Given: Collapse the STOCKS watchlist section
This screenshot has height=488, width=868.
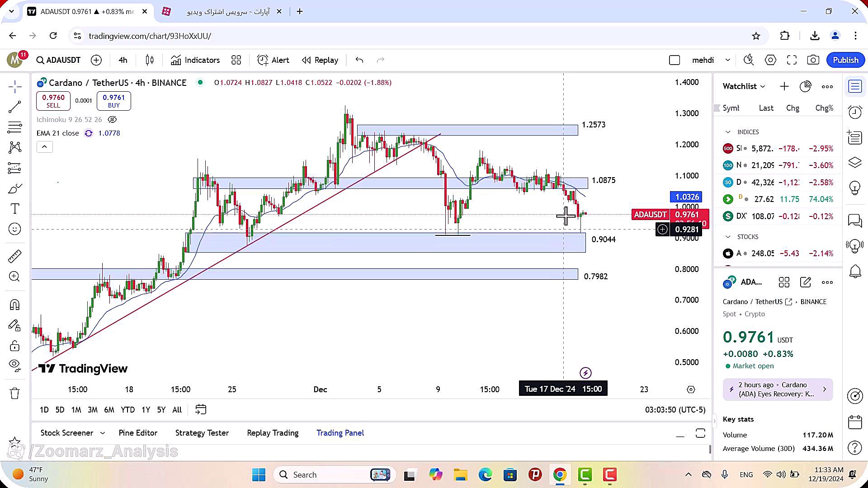Looking at the screenshot, I should tap(728, 237).
